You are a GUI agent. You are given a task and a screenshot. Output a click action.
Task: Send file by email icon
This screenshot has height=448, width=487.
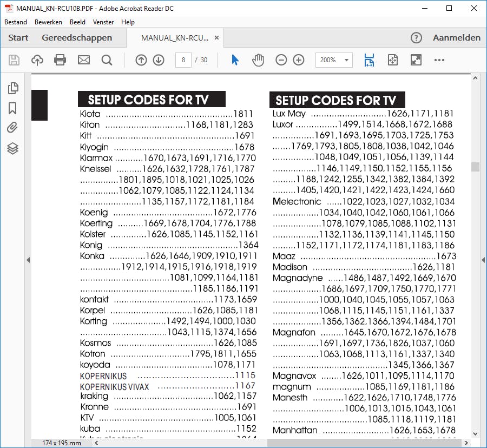(83, 60)
